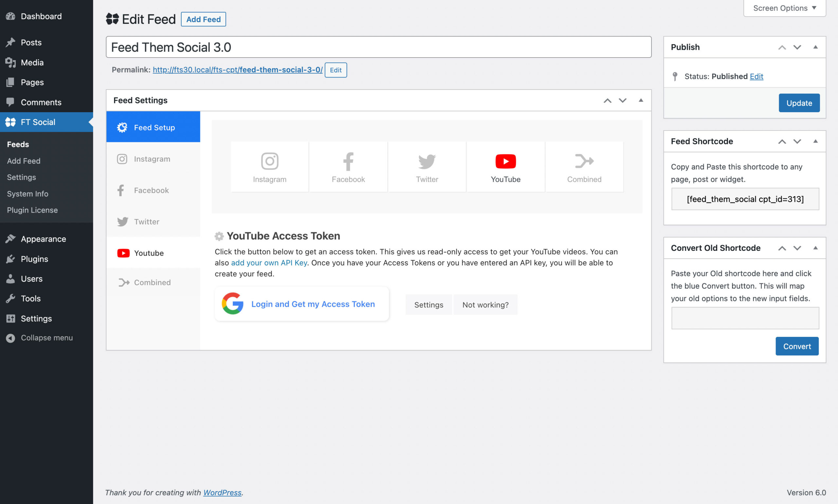Select the large YouTube feed type card
Viewport: 838px width, 504px height.
click(505, 167)
